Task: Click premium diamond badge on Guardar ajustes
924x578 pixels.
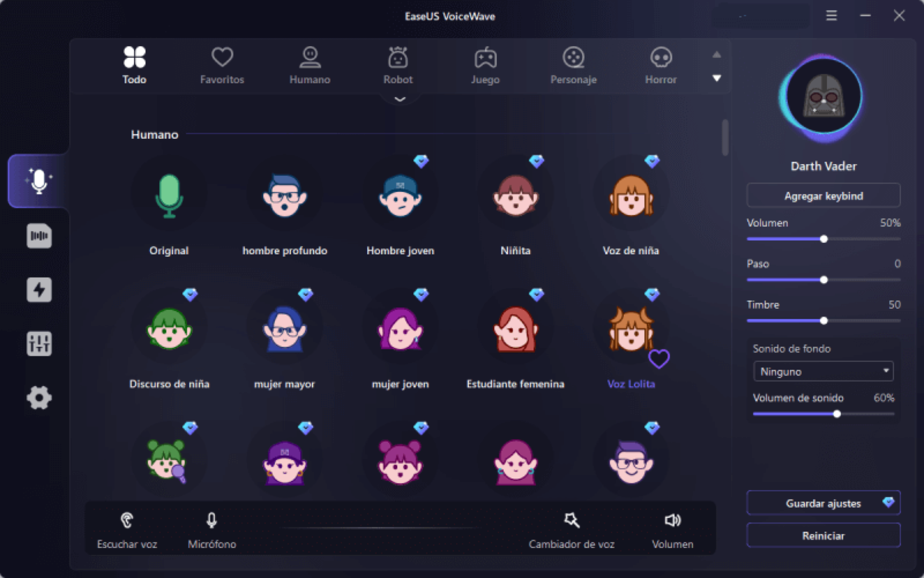Action: [888, 502]
